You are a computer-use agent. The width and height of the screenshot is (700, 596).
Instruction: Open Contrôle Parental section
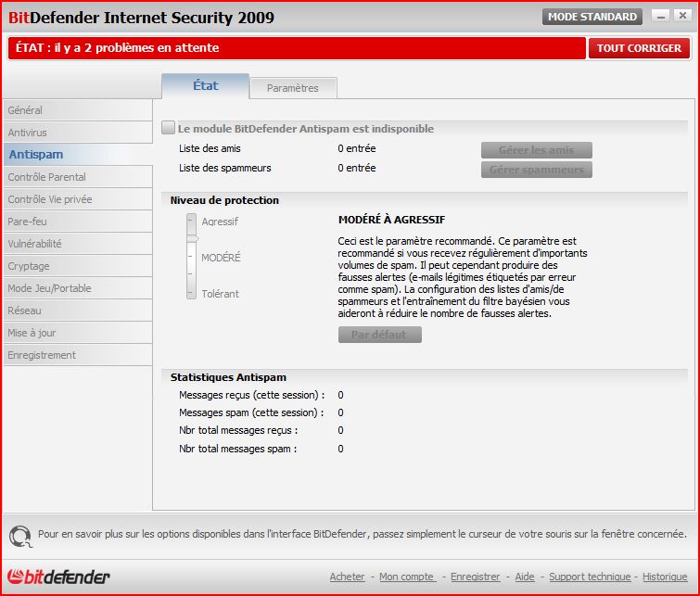(78, 177)
